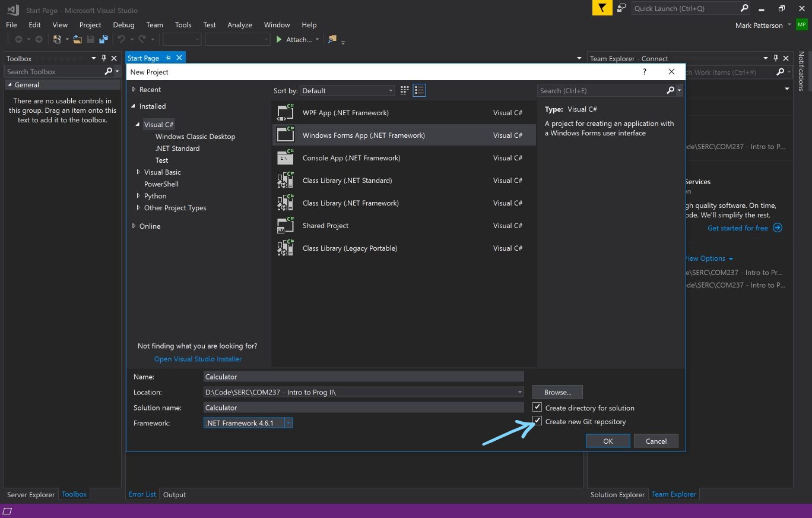Click the Navigate Backward toolbar icon
This screenshot has height=518, width=812.
[18, 39]
